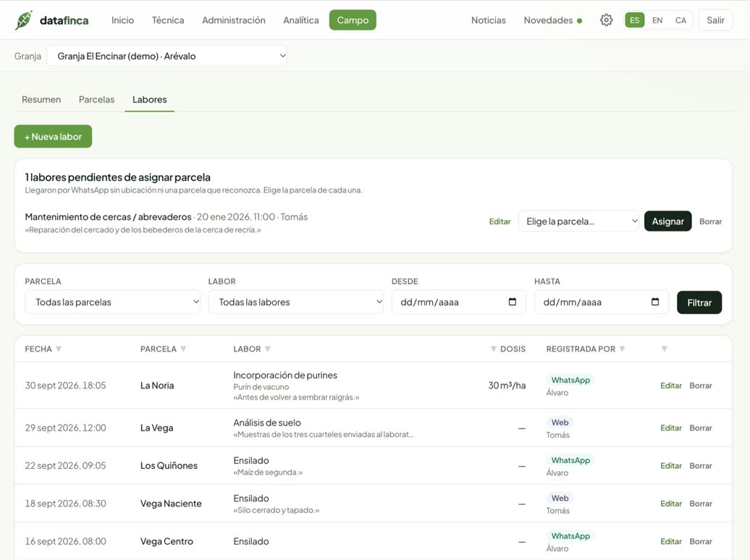Click WhatsApp badge in Los Quiñones row

(570, 460)
